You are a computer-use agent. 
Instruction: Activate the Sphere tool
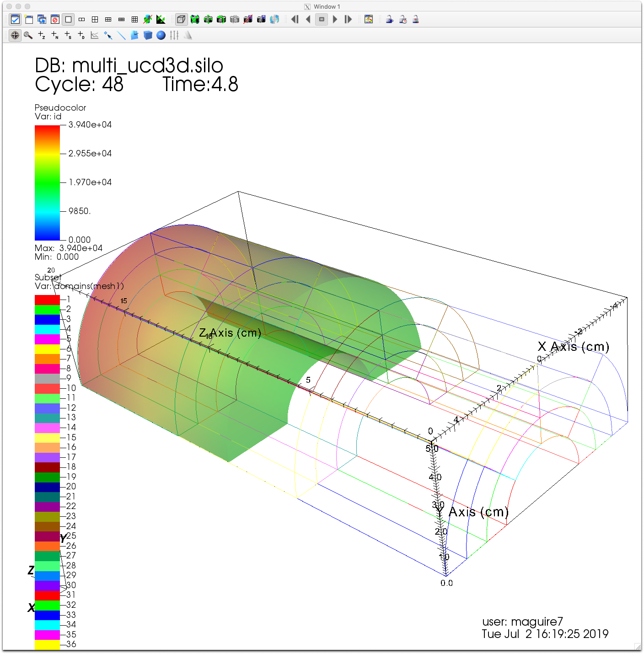point(161,35)
